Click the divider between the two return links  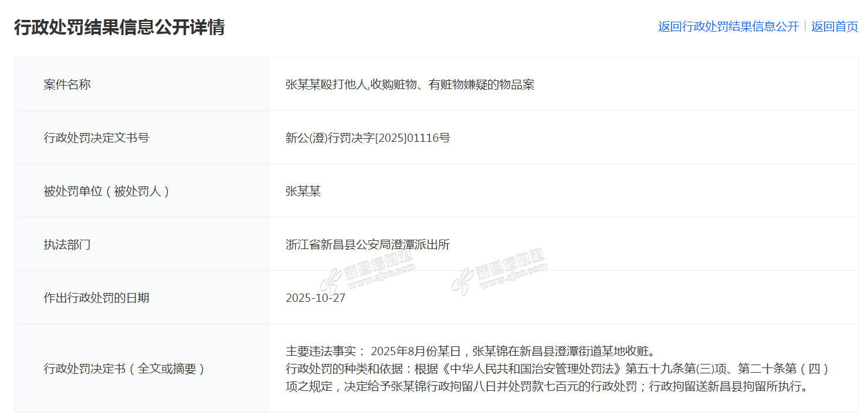(805, 26)
